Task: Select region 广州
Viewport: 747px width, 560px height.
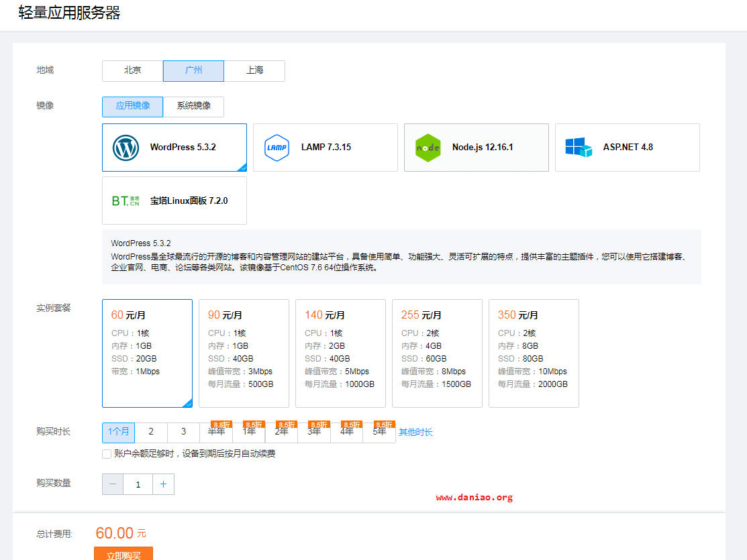Action: pyautogui.click(x=193, y=70)
